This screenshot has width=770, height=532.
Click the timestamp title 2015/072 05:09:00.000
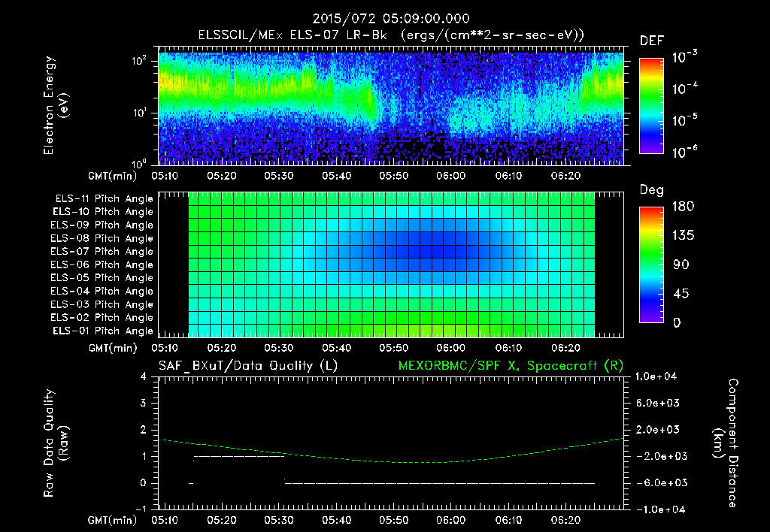391,19
